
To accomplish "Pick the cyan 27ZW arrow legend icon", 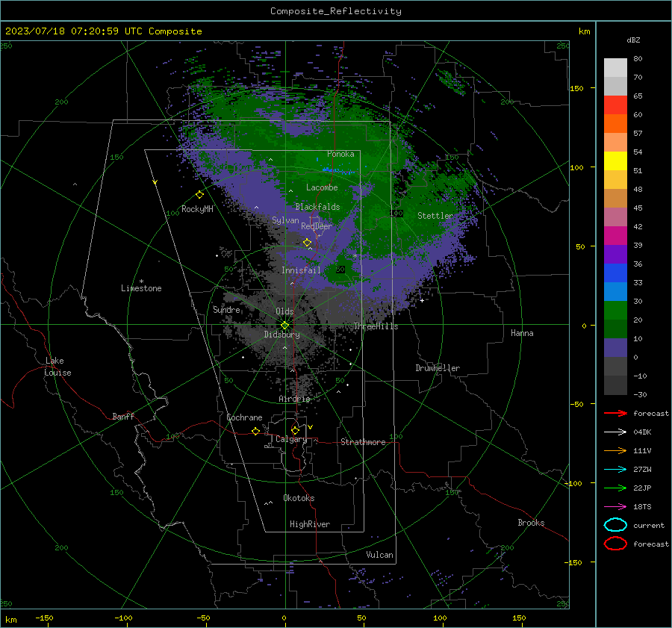I will 615,470.
